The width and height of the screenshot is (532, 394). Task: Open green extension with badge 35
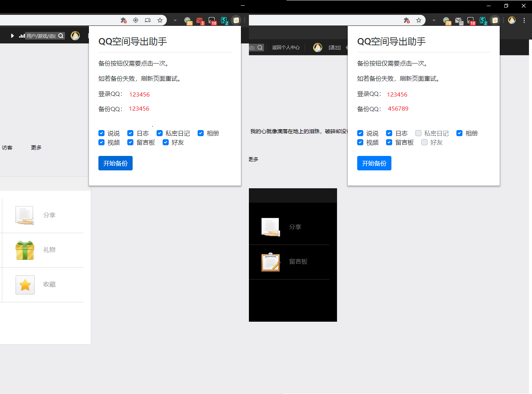point(188,21)
